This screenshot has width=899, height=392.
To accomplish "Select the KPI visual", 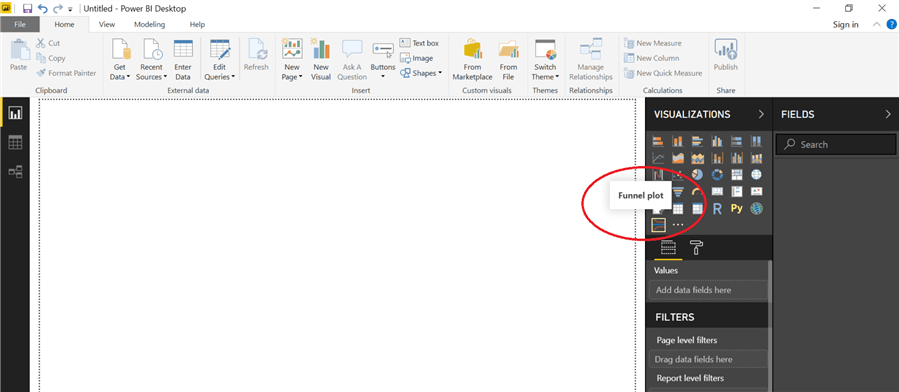I will (756, 191).
